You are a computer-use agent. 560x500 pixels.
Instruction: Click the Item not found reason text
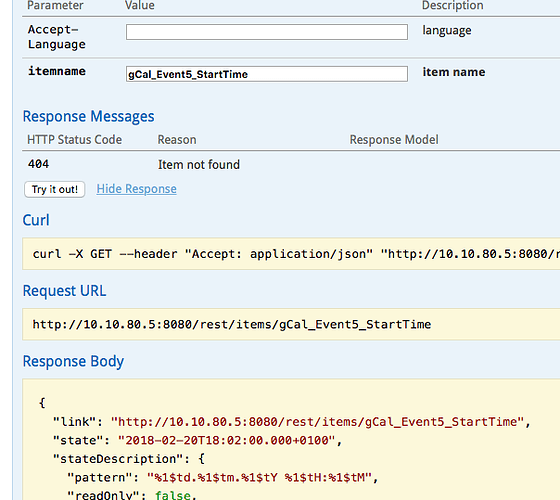point(199,165)
